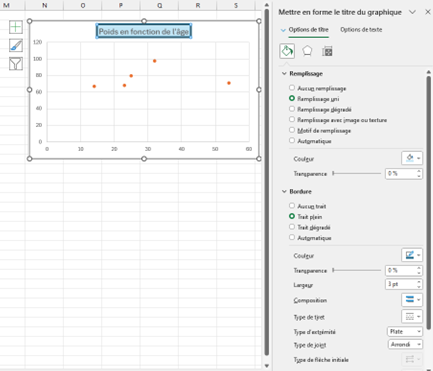433x371 pixels.
Task: Click the format pane vertical scrollbar
Action: coord(429,202)
